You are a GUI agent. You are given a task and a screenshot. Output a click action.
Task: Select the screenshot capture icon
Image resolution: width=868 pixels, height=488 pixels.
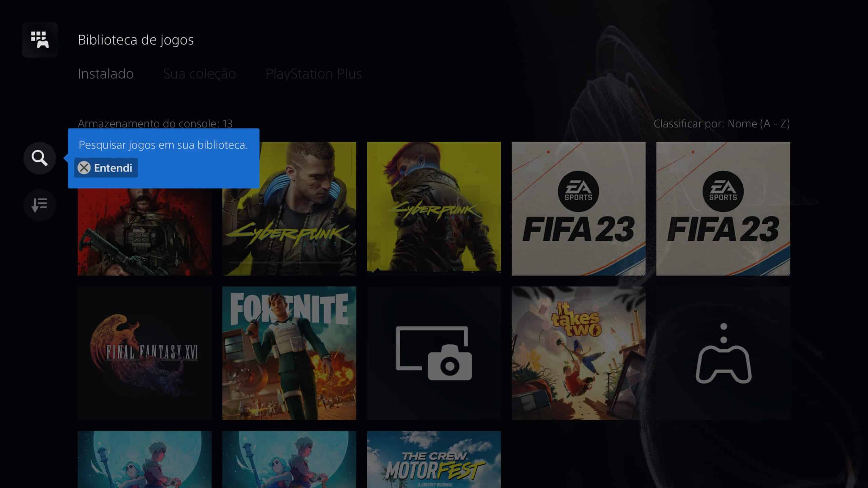click(434, 353)
